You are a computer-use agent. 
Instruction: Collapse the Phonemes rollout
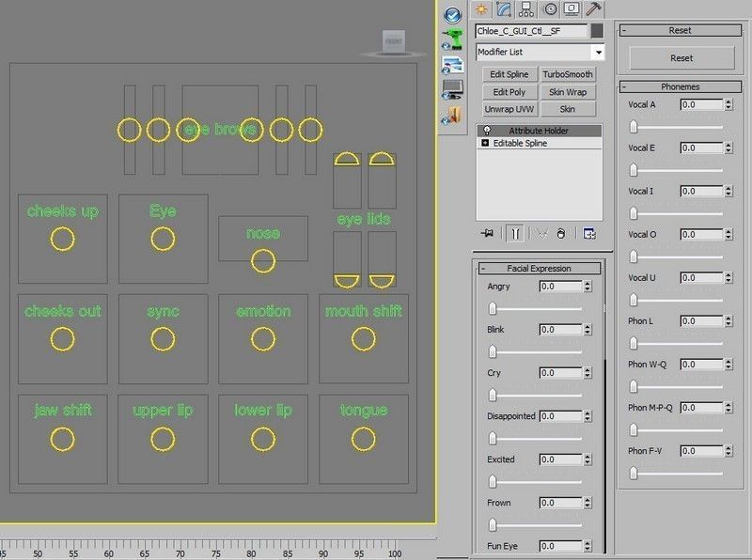680,86
